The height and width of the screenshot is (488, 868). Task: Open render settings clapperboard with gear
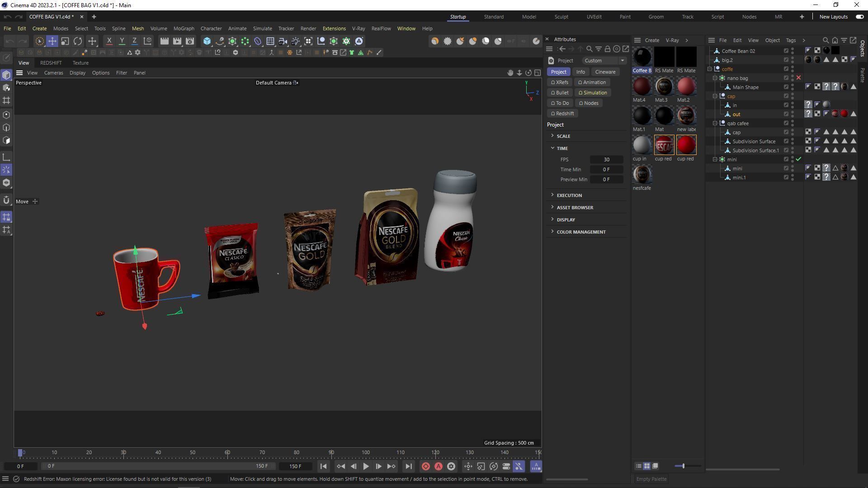click(190, 41)
